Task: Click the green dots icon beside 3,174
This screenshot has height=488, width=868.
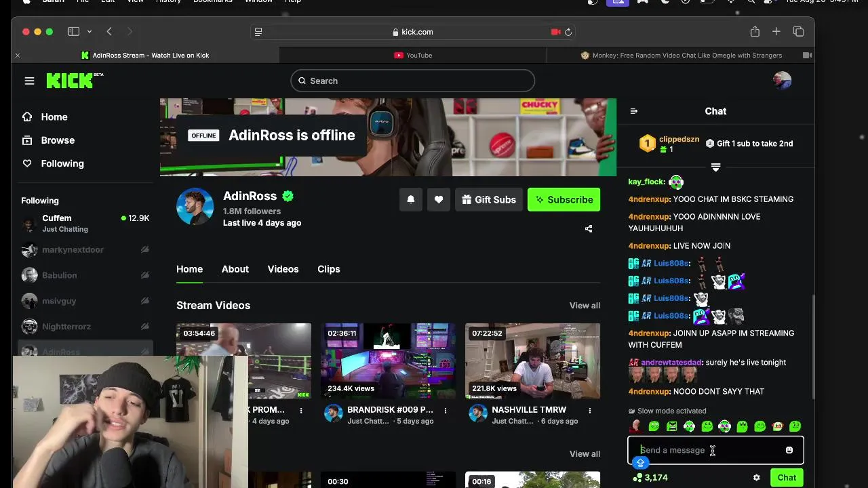Action: click(637, 478)
